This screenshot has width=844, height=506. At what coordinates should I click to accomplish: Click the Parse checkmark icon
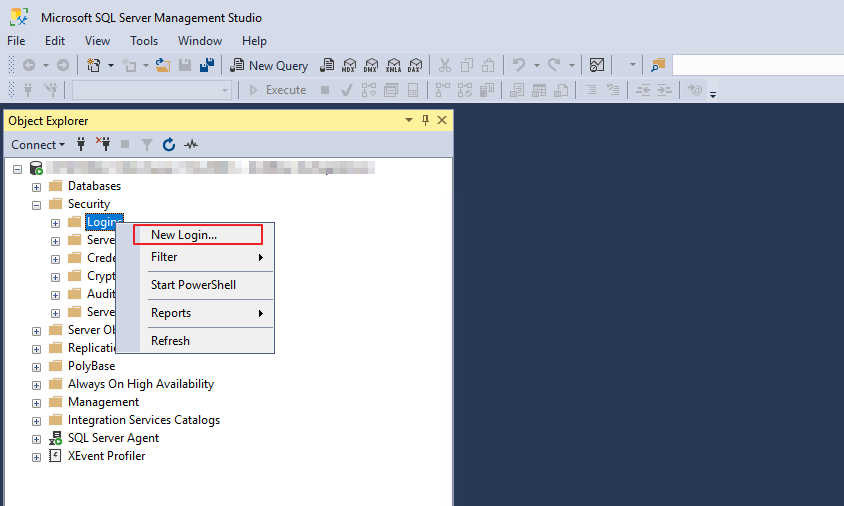[x=347, y=90]
